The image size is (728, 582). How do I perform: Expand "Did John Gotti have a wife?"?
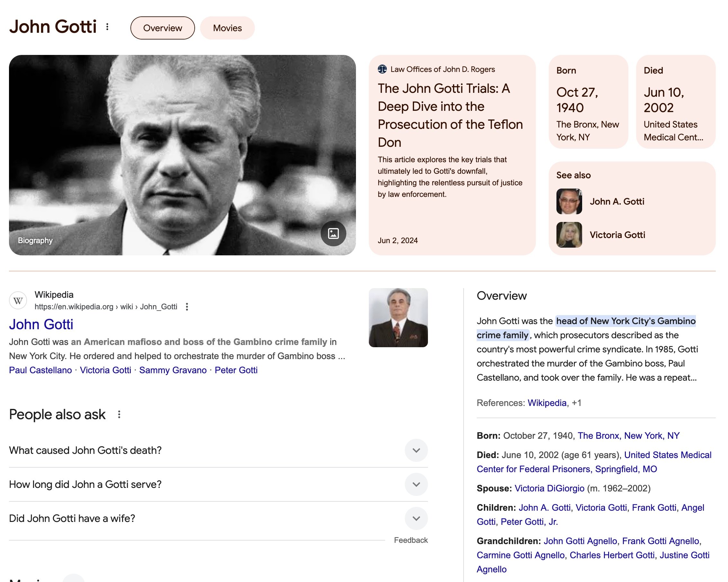click(x=416, y=518)
